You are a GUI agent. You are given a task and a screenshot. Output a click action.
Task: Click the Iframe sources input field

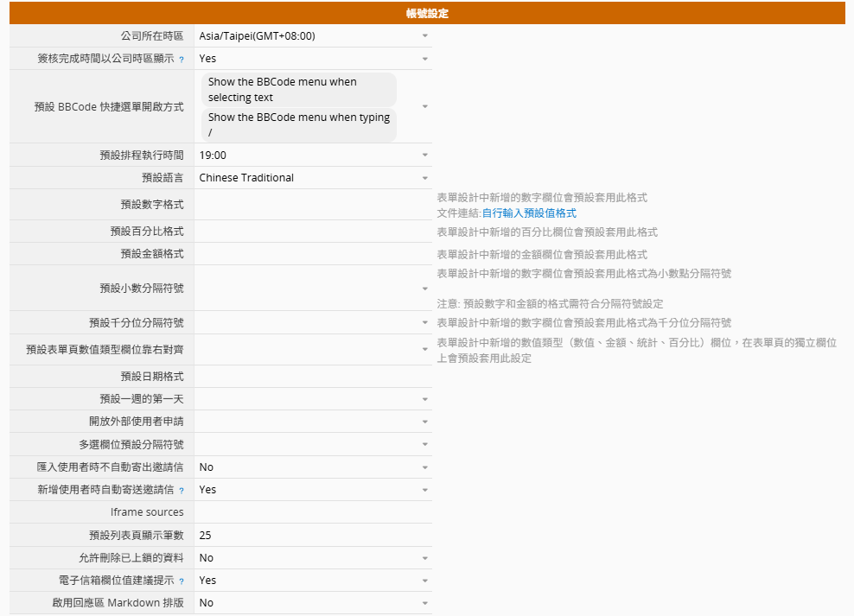pos(312,512)
